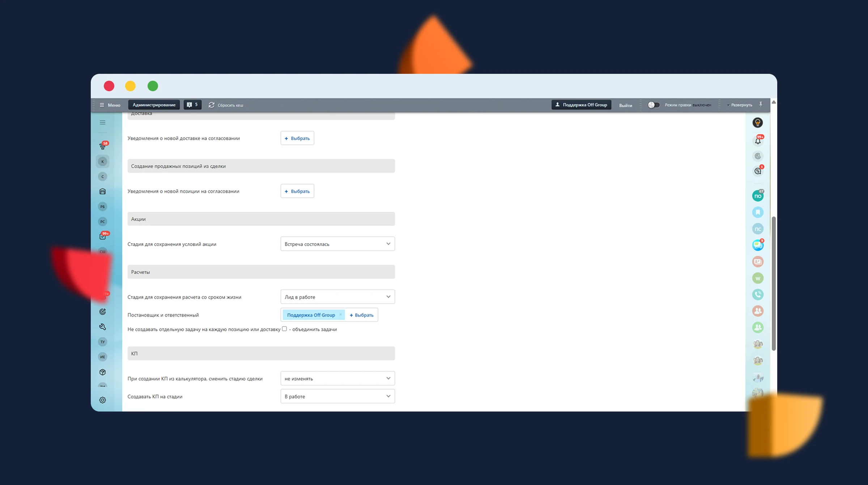Screen dimensions: 868x485
Task: Switch to the Администрирование tab
Action: (x=154, y=105)
